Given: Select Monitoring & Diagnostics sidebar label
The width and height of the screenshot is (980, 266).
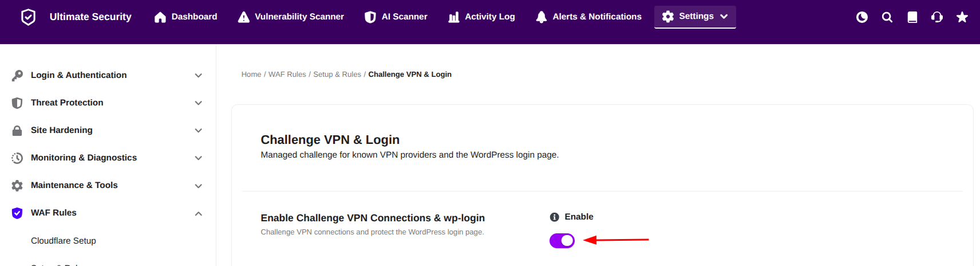Looking at the screenshot, I should pos(84,158).
